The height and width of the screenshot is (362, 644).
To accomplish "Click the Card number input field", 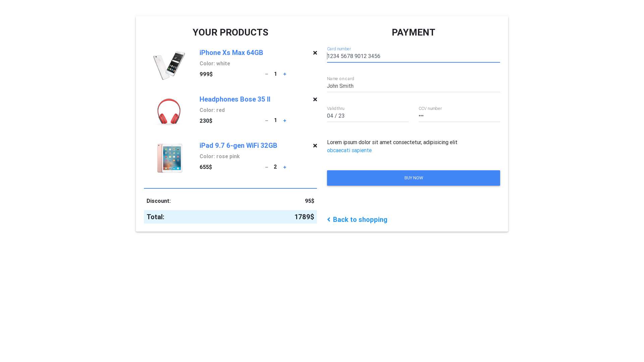I will coord(413,56).
